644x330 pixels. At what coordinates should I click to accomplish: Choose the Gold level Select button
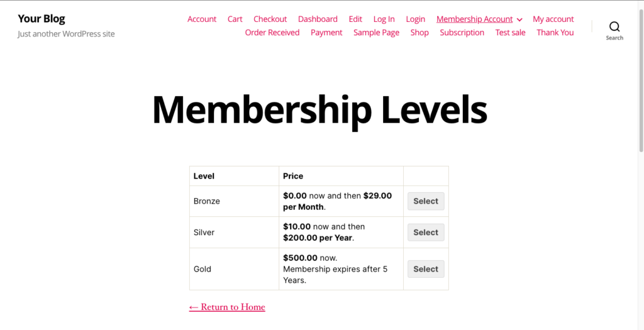426,269
